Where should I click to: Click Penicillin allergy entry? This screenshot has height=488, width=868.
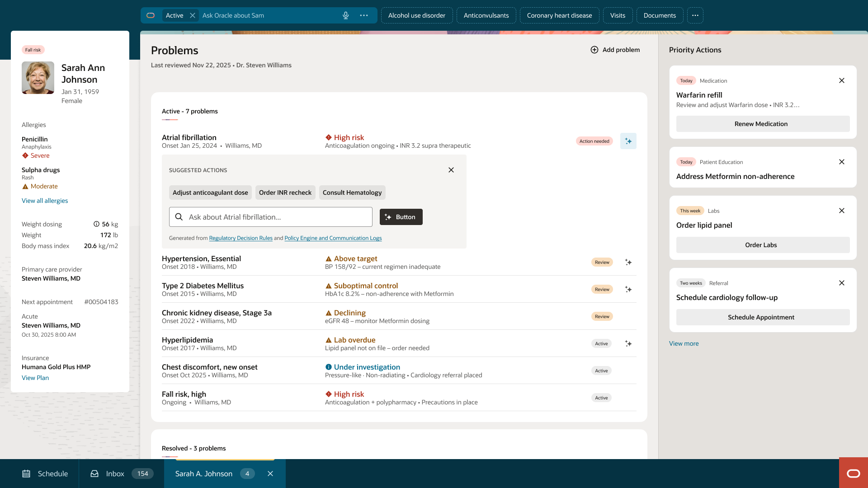pos(37,147)
